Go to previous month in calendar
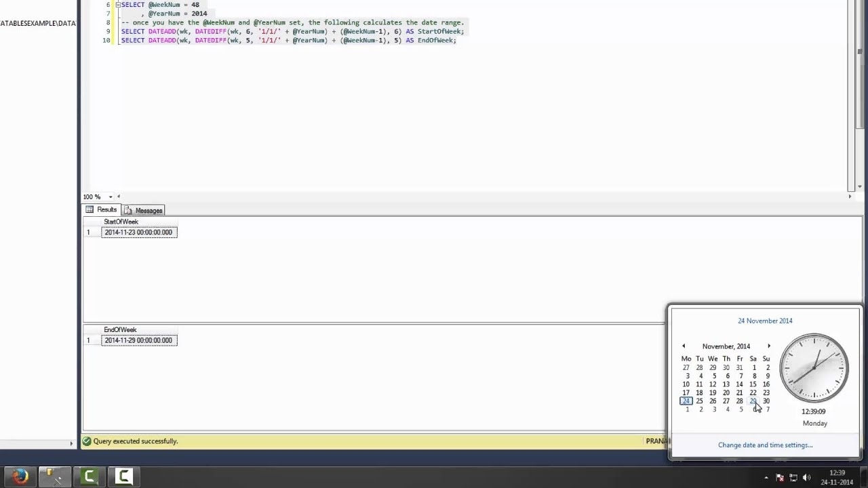The width and height of the screenshot is (868, 488). pyautogui.click(x=684, y=346)
